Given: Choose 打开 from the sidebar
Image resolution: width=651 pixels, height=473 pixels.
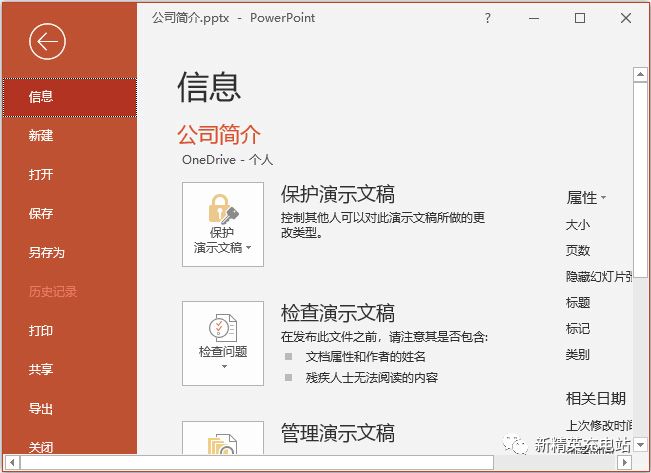Looking at the screenshot, I should pyautogui.click(x=69, y=174).
